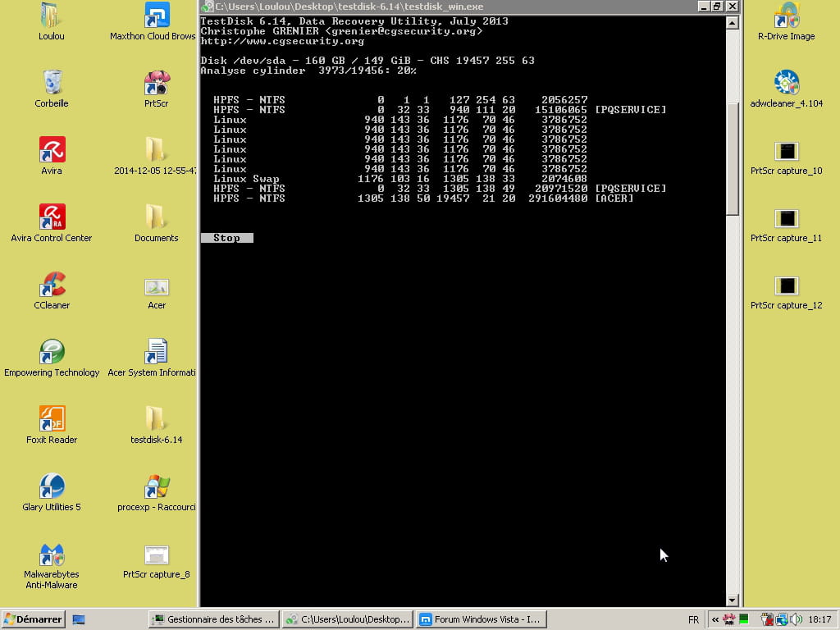This screenshot has height=630, width=840.
Task: Restore the testdisk_win.exe console window
Action: [718, 7]
